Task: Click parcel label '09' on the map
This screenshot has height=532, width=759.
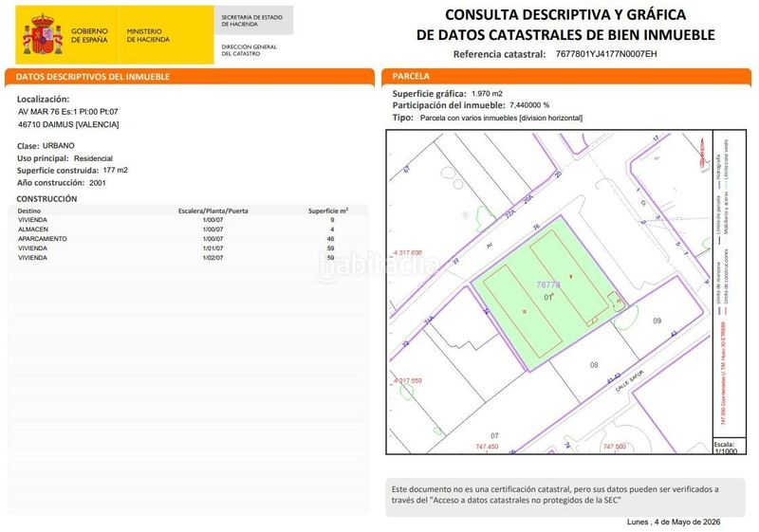Action: tap(657, 321)
